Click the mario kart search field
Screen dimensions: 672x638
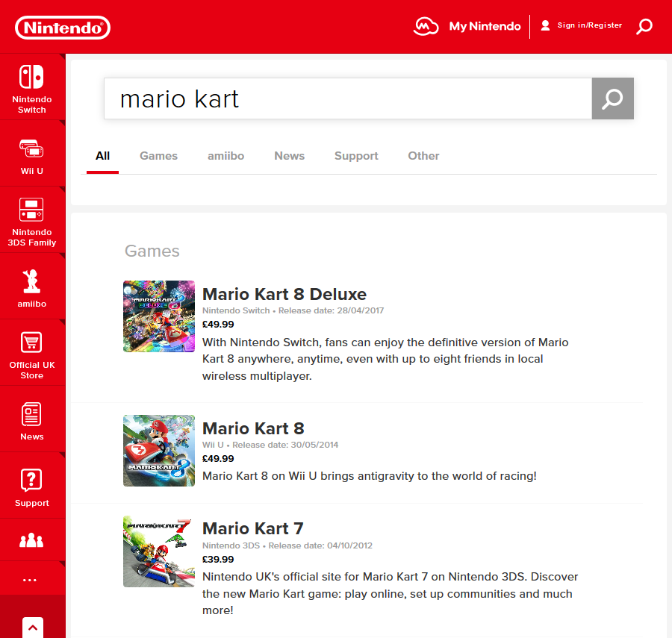(347, 98)
